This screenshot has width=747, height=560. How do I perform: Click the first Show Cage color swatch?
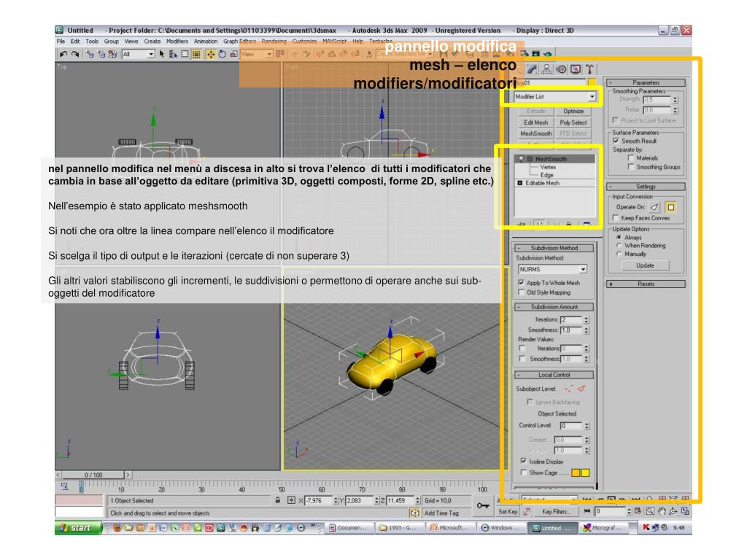[576, 472]
